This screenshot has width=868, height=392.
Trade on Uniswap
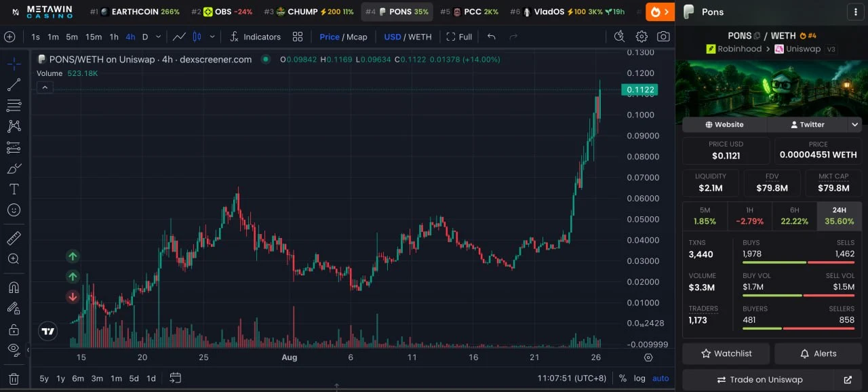[x=759, y=380]
